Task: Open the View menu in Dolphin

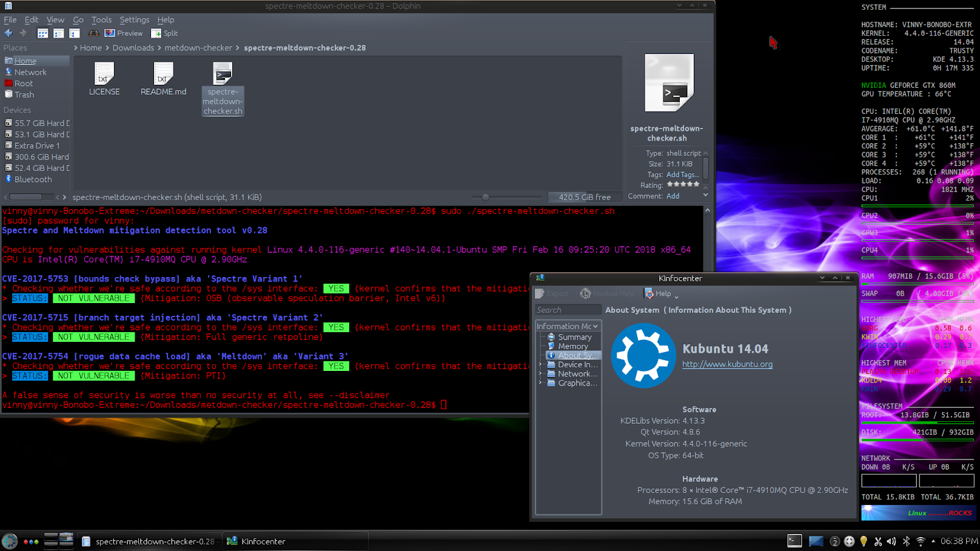Action: tap(55, 19)
